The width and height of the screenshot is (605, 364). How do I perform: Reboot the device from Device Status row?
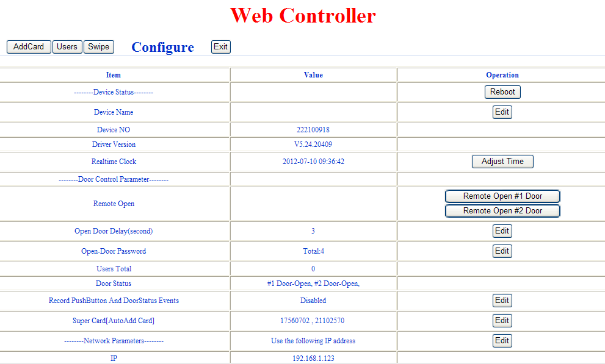coord(502,91)
